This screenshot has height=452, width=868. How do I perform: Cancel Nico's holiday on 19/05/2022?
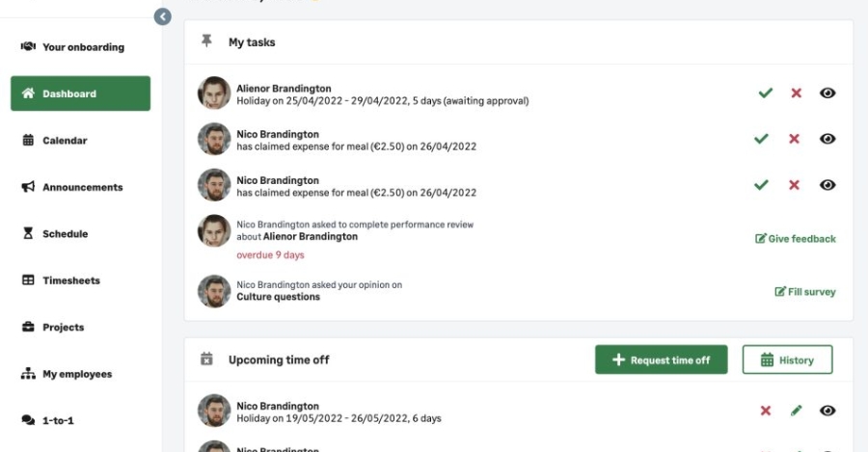(766, 411)
